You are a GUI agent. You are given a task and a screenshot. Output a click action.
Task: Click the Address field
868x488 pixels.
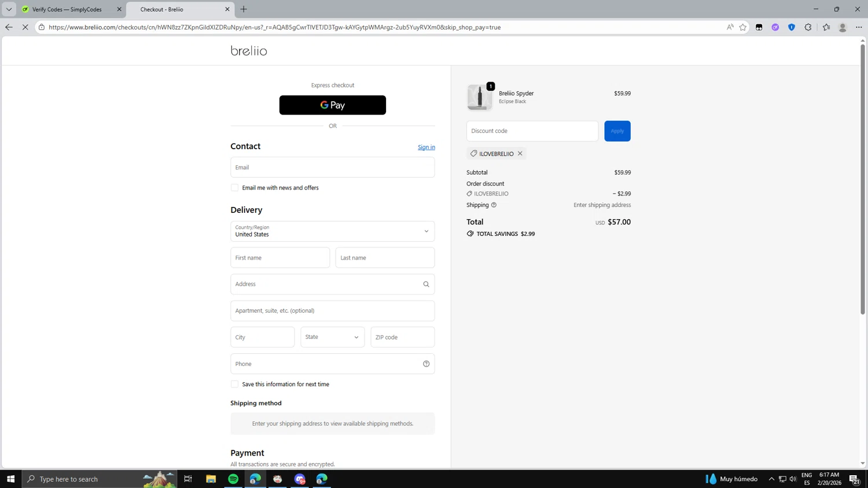point(333,284)
